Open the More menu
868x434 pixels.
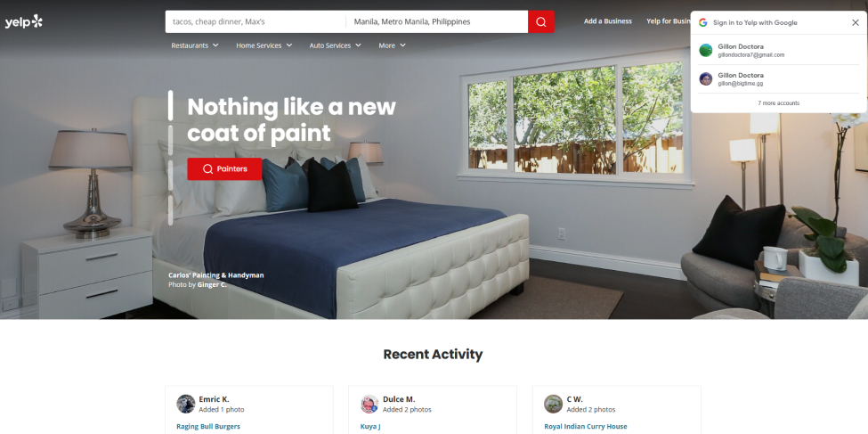tap(392, 45)
